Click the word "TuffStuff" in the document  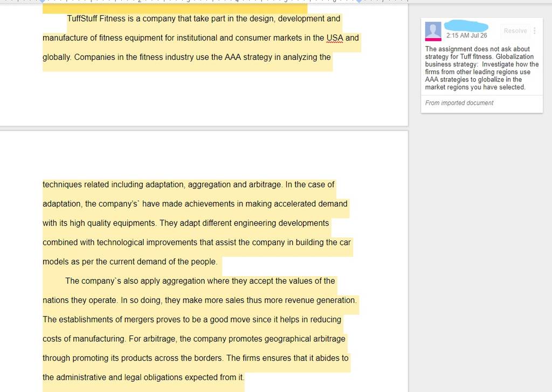tap(82, 18)
